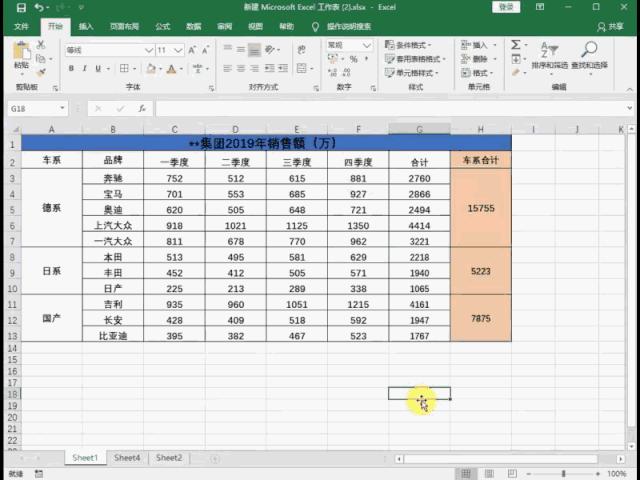Add a new sheet with plus button
Screen dimensions: 640x480
pyautogui.click(x=215, y=459)
